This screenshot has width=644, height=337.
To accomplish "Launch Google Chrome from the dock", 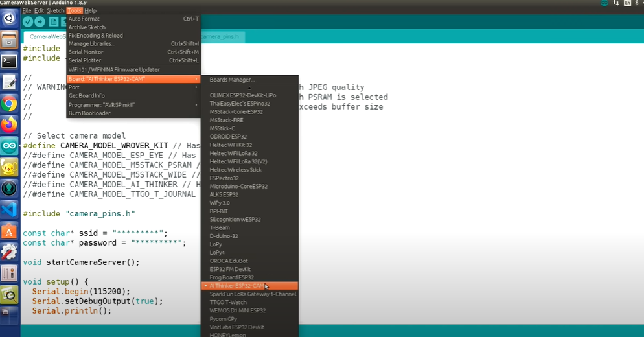I will 9,104.
